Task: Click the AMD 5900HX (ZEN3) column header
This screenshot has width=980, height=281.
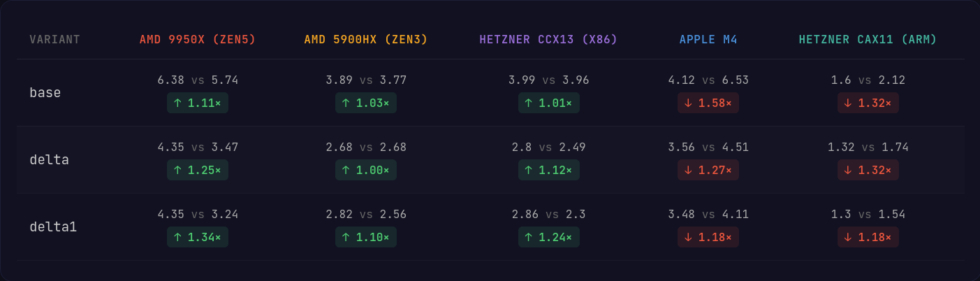Action: click(366, 39)
